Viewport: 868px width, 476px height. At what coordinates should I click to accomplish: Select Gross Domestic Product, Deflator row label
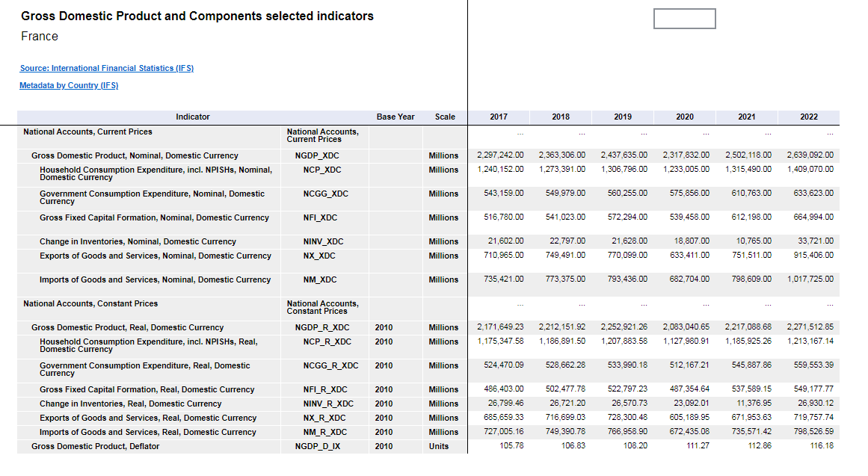click(95, 446)
